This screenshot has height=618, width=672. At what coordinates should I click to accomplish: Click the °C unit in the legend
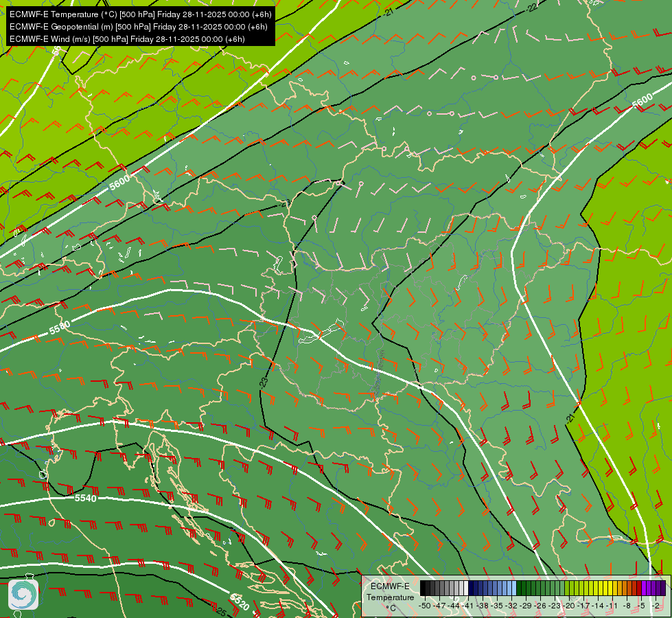coord(391,608)
